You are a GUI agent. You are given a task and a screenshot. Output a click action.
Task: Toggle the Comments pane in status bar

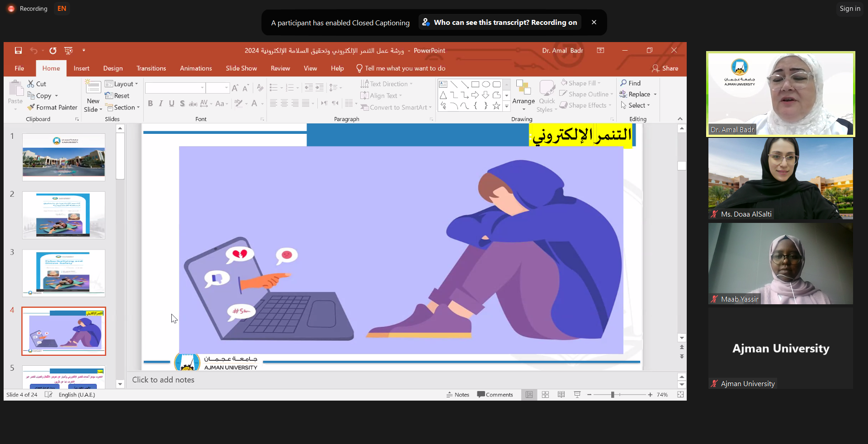point(495,395)
